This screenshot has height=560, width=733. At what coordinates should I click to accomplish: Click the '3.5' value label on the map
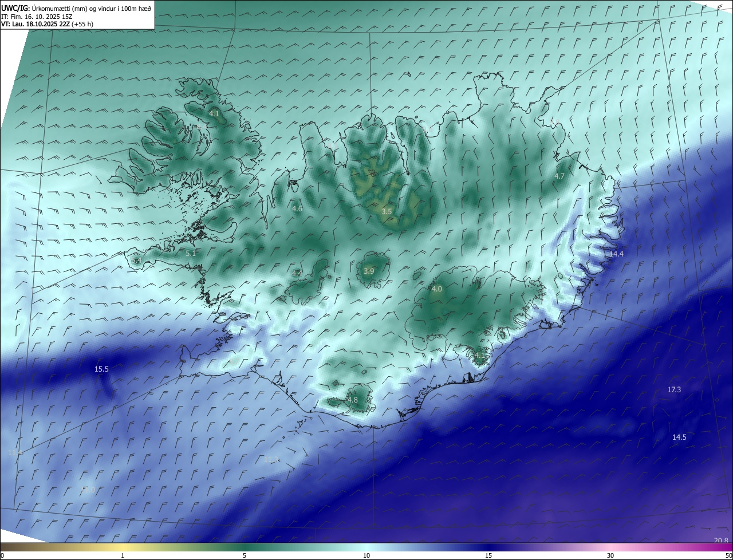click(x=387, y=212)
